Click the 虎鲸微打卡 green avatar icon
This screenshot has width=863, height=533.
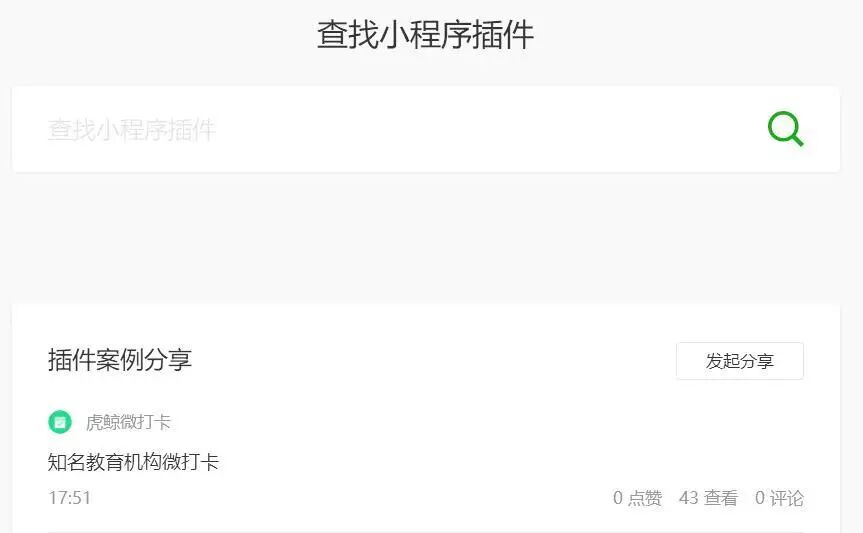pyautogui.click(x=60, y=422)
